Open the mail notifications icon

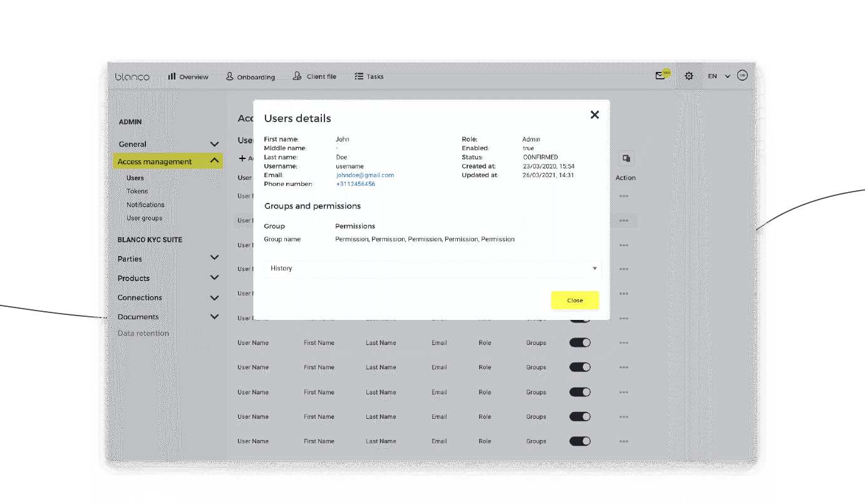(660, 76)
